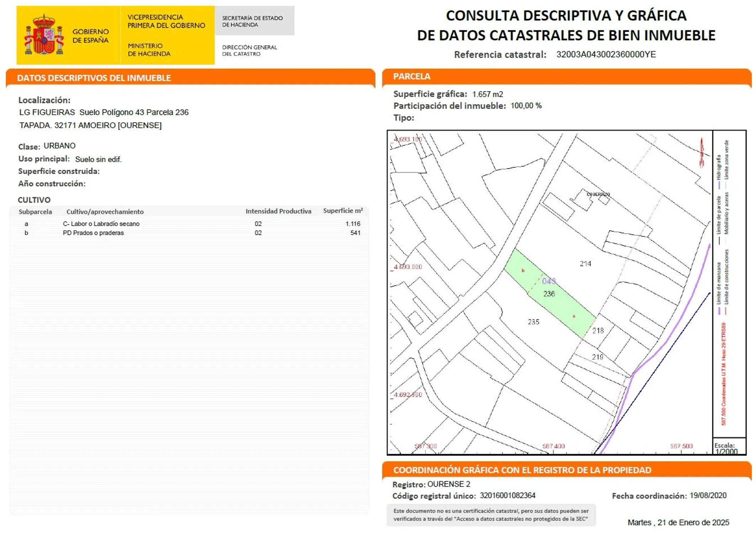Click parcel 218 label on map
The width and height of the screenshot is (756, 533).
click(598, 331)
